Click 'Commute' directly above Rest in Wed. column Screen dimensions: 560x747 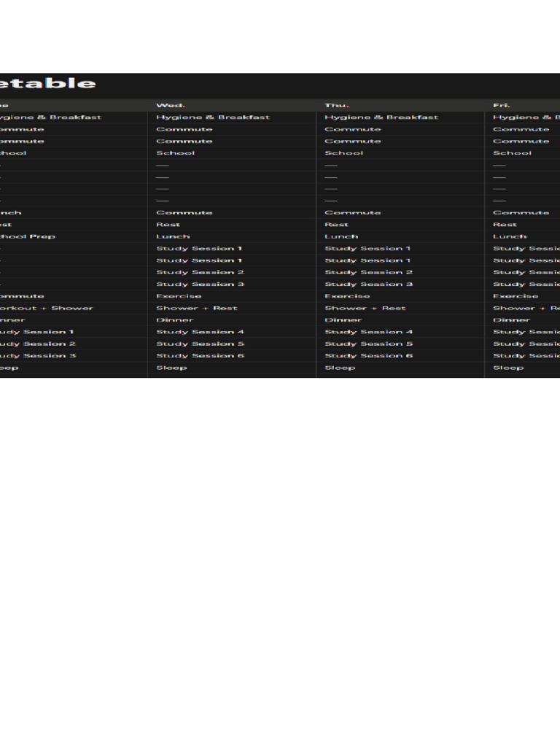pos(184,212)
